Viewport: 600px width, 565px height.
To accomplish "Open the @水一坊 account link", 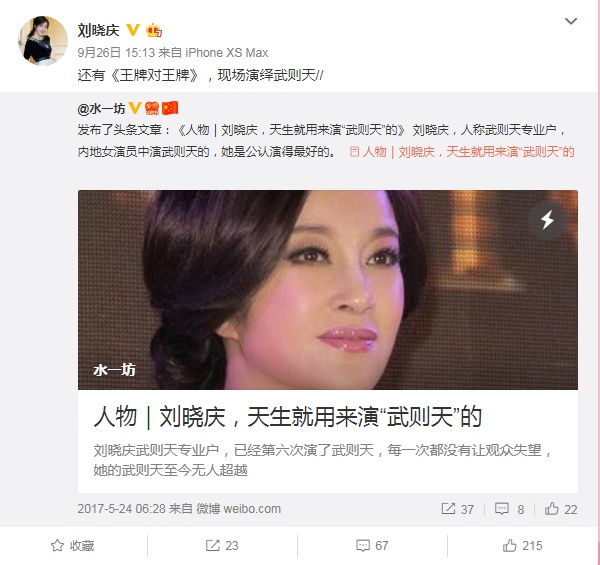I will pos(101,109).
